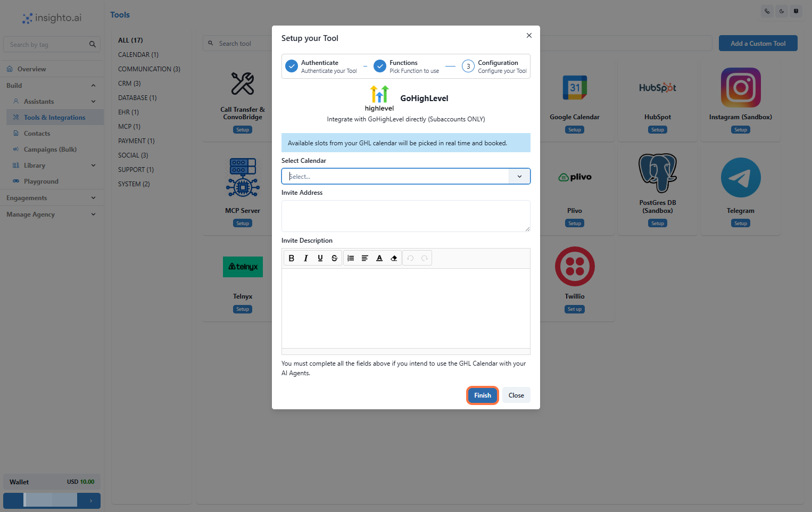Image resolution: width=812 pixels, height=512 pixels.
Task: Filter tools by SYSTEM (2)
Action: (134, 184)
